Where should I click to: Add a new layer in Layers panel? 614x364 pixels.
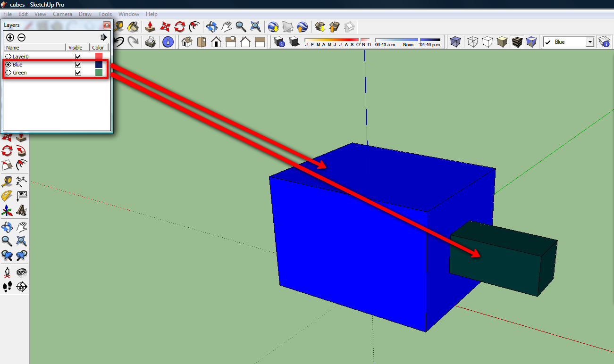tap(10, 37)
